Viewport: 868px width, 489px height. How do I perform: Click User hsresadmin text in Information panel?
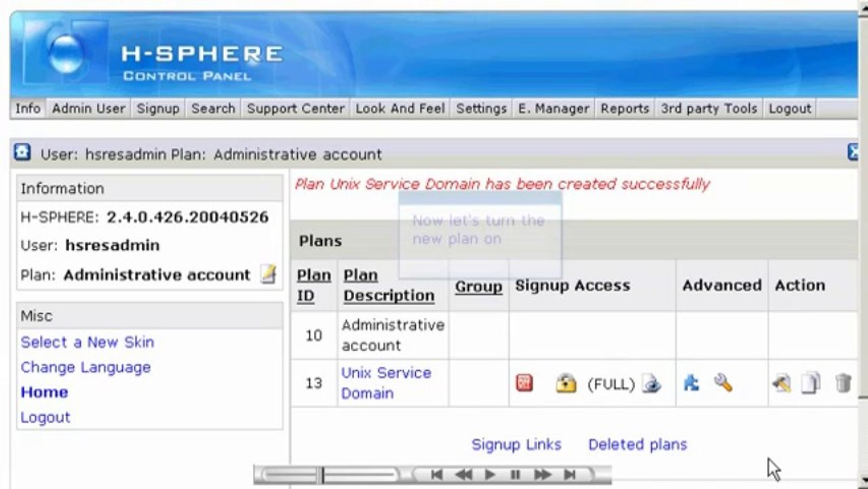(x=90, y=245)
